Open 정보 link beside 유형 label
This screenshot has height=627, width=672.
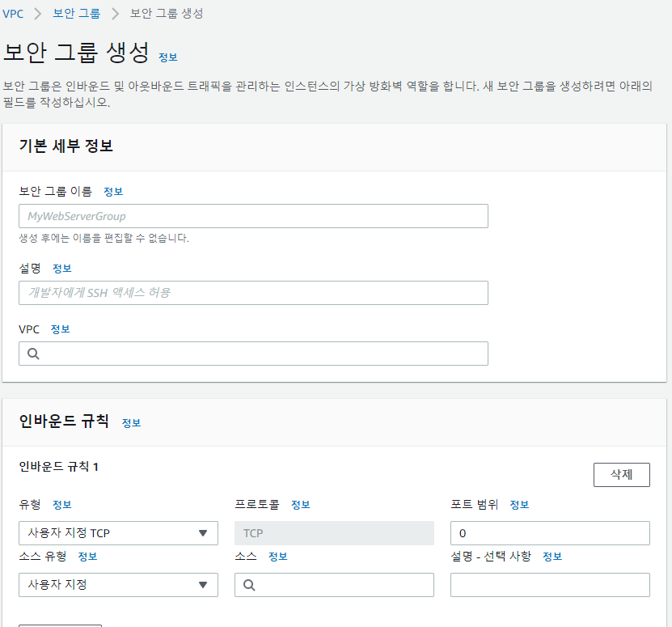(61, 505)
